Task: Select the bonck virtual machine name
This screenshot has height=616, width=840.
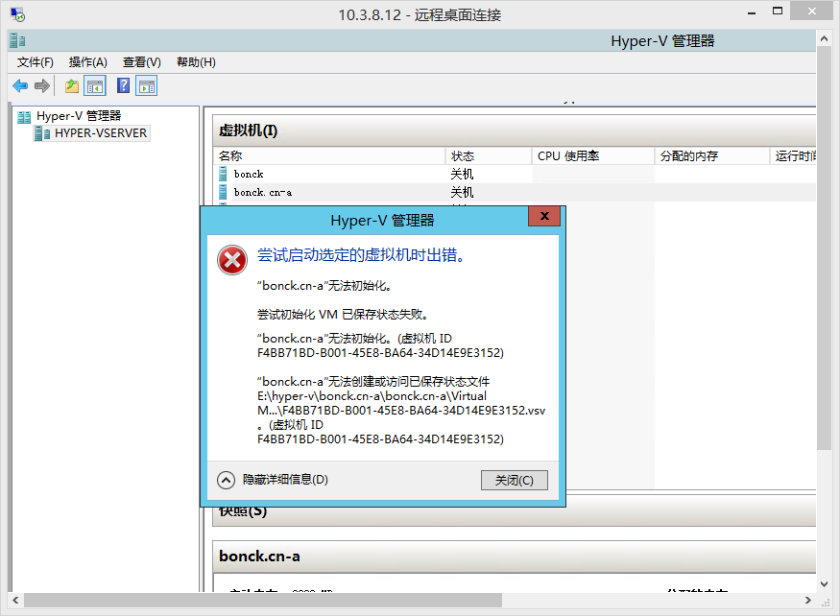Action: tap(249, 174)
